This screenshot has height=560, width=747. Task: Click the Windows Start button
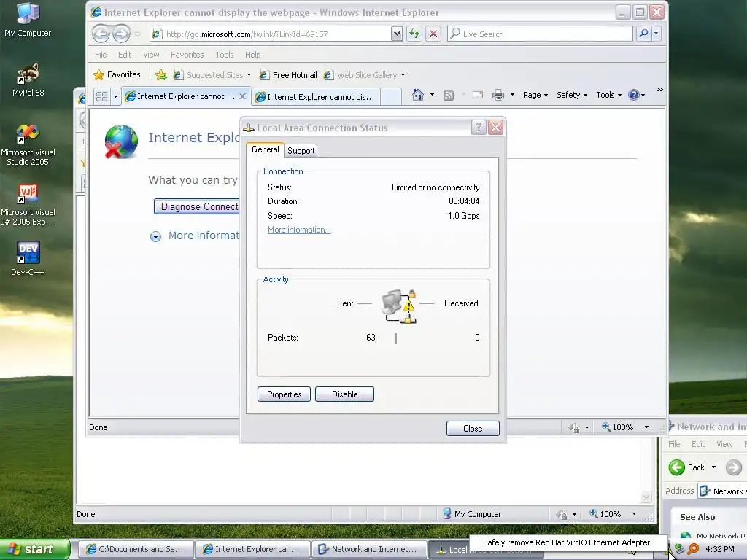click(34, 549)
